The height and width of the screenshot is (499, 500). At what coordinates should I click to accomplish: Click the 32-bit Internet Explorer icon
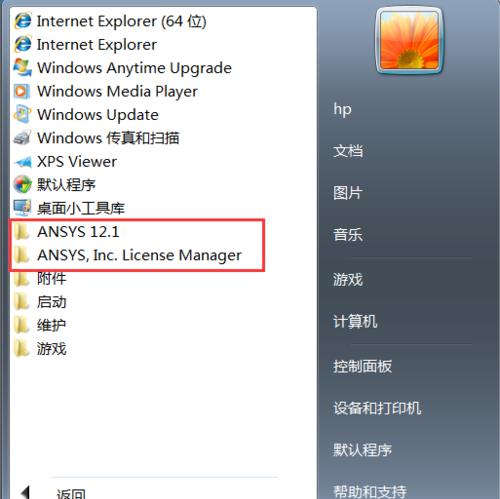(x=23, y=44)
